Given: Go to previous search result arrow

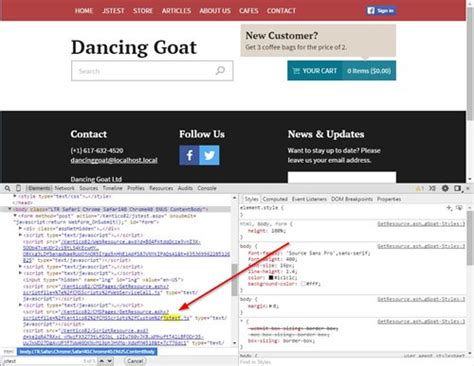Looking at the screenshot, I should click(x=102, y=361).
